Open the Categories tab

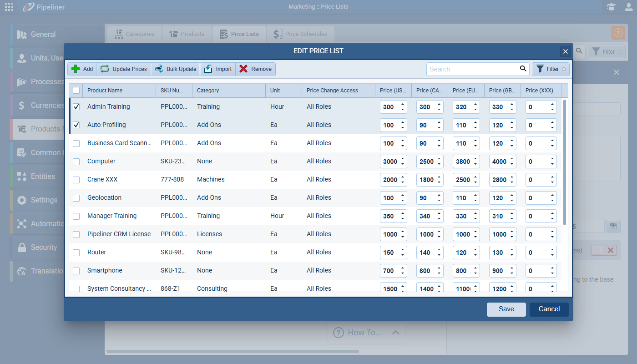(135, 34)
